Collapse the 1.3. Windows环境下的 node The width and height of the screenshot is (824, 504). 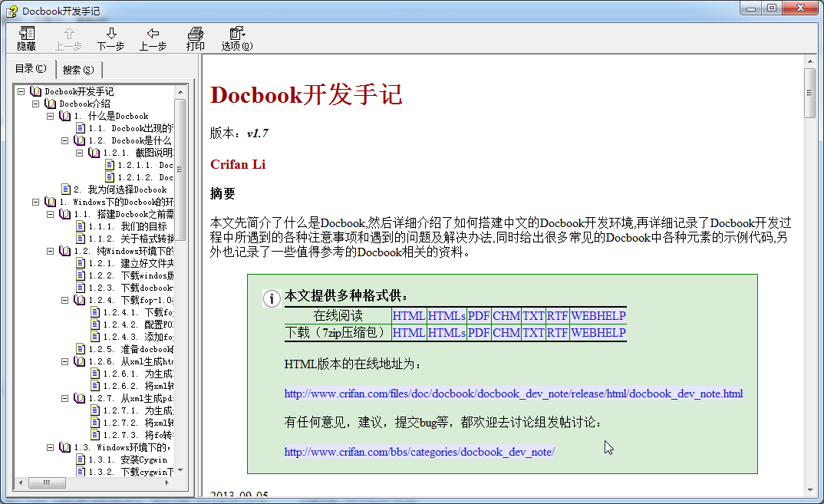pos(51,447)
